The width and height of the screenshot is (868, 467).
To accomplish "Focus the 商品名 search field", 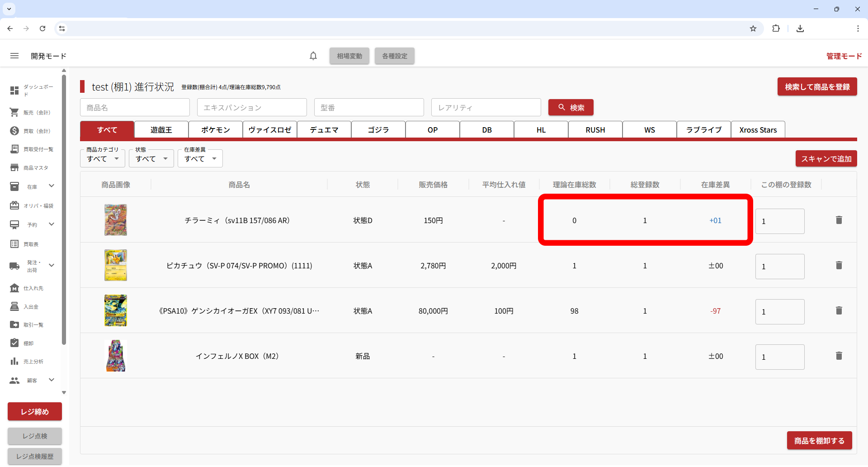I will point(135,108).
